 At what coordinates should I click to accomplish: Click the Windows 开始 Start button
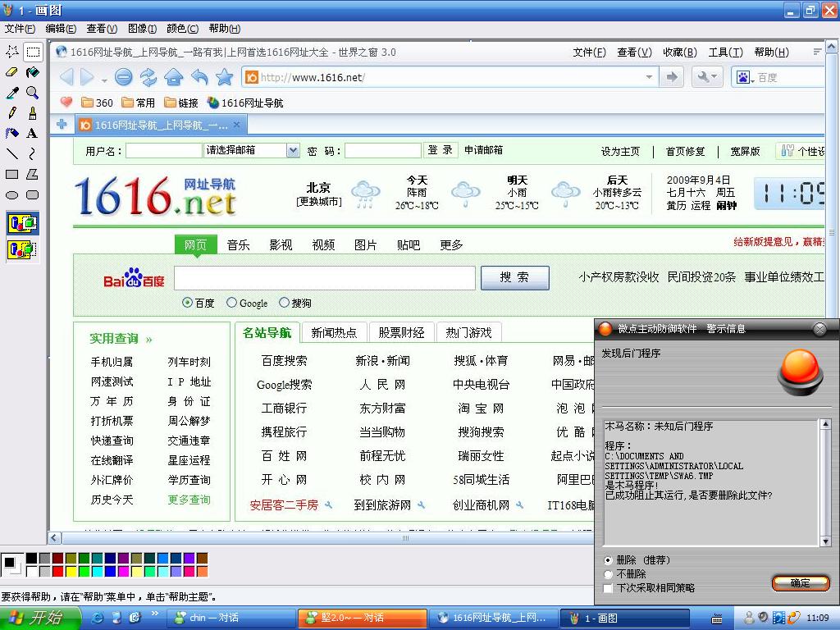tap(40, 619)
